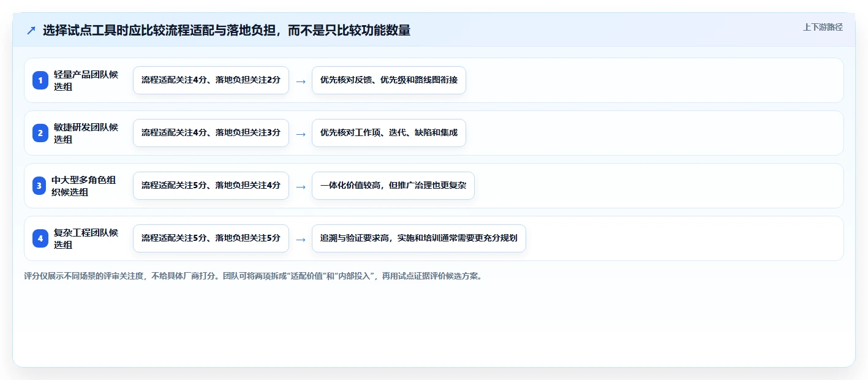Click the 流程适配关注5分、落地负担关注5分 box
The height and width of the screenshot is (380, 868).
[211, 238]
